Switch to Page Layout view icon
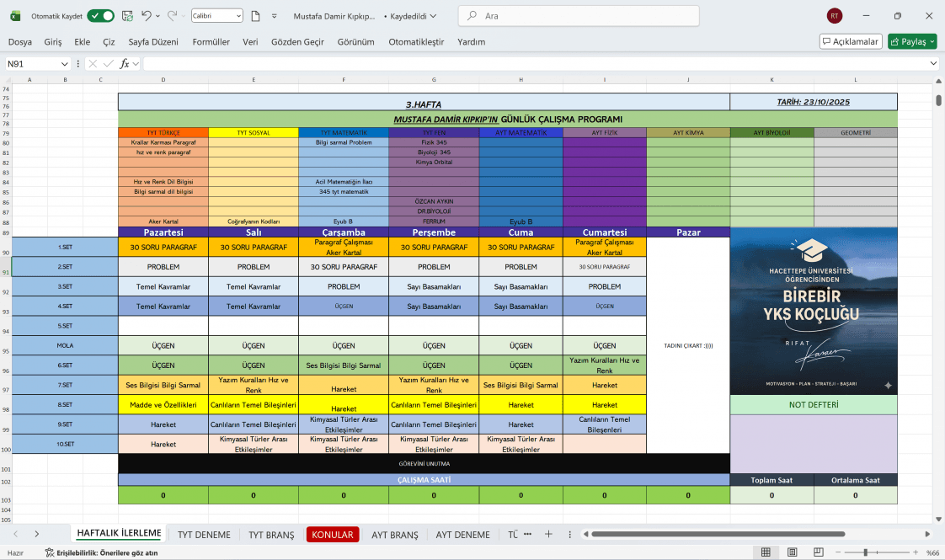Viewport: 945px width, 560px height. pos(792,552)
